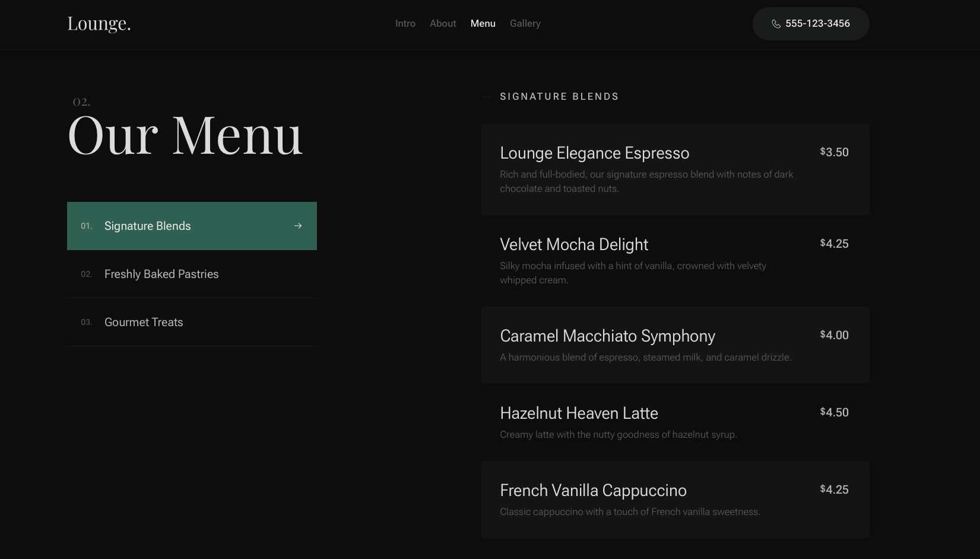
Task: Navigate to the Gallery section
Action: pyautogui.click(x=525, y=24)
